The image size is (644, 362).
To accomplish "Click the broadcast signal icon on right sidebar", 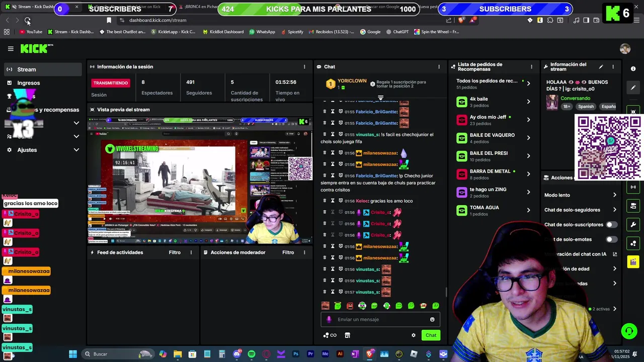I will [x=633, y=187].
